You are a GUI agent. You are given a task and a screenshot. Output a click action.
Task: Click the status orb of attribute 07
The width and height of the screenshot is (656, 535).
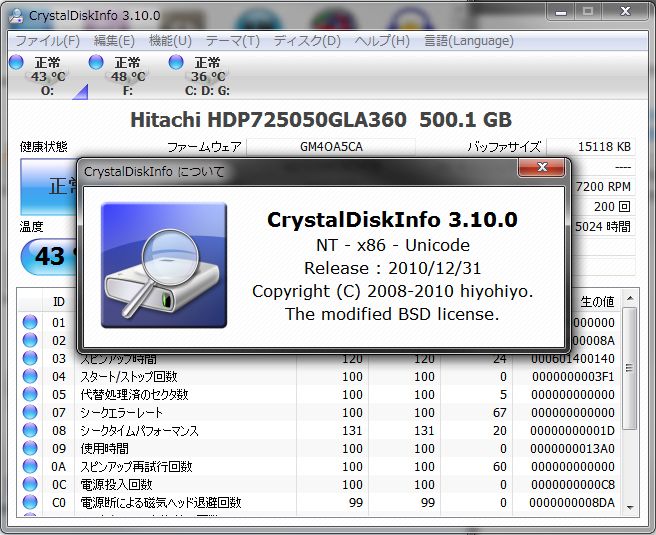click(x=30, y=412)
